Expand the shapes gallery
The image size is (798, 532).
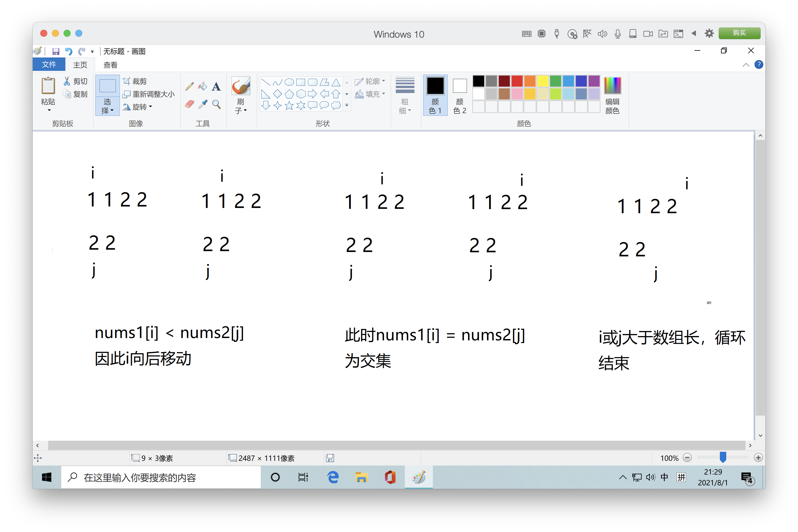[x=346, y=106]
